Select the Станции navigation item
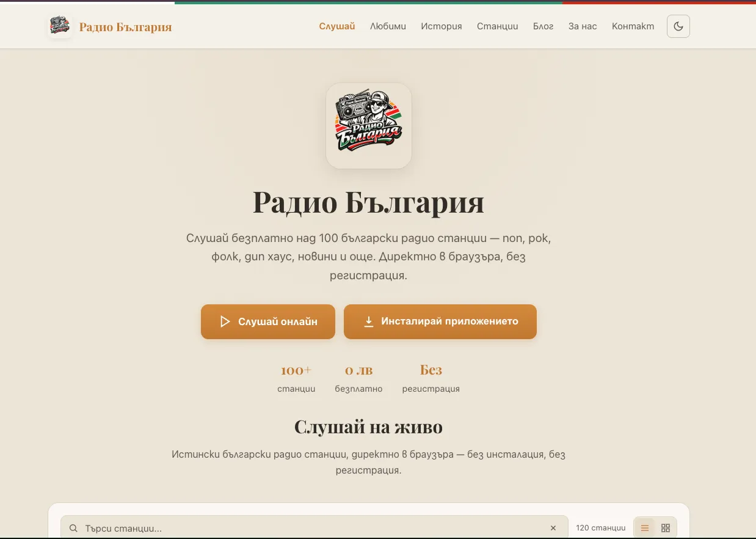The image size is (756, 539). [498, 26]
